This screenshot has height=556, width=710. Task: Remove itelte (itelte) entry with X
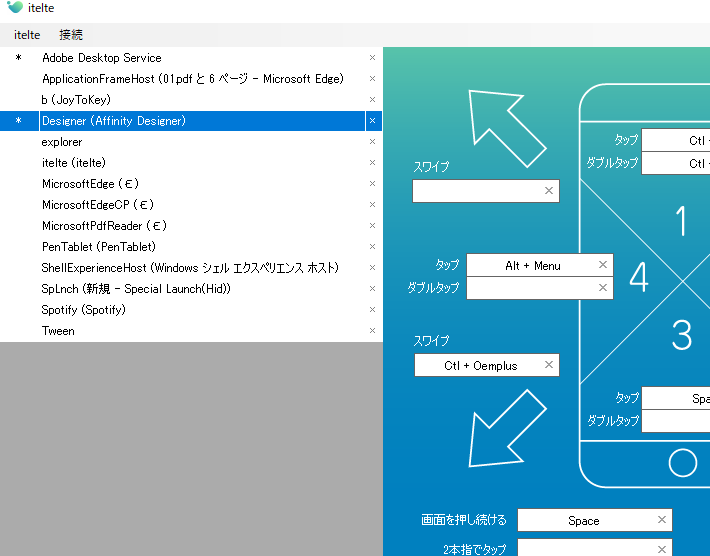click(372, 163)
